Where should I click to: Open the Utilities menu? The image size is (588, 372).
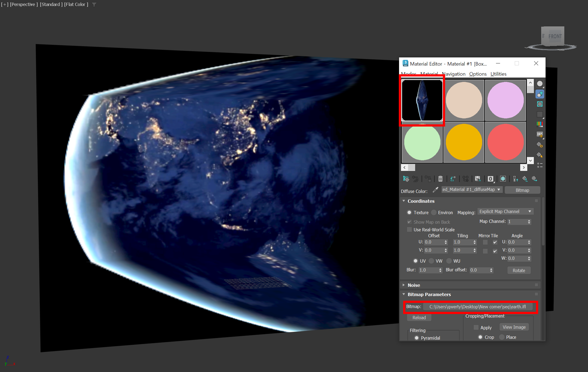click(498, 74)
